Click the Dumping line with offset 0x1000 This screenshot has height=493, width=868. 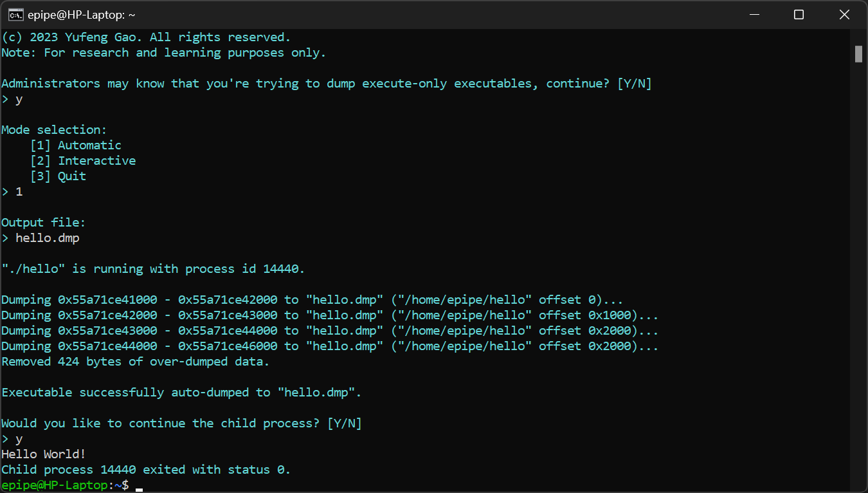tap(329, 315)
